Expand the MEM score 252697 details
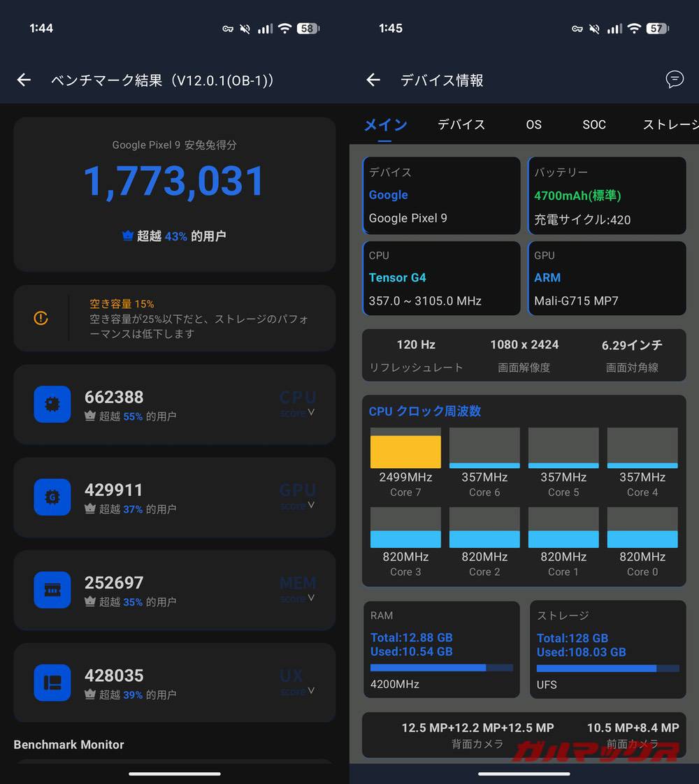This screenshot has width=699, height=784. 311,597
